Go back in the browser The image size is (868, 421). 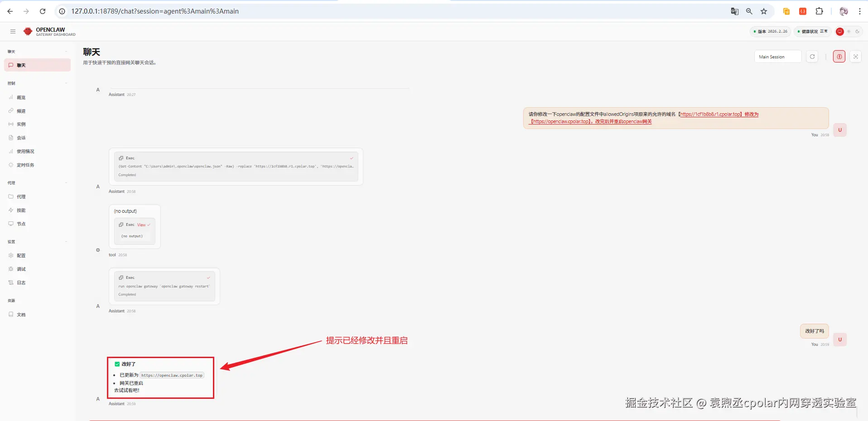click(x=10, y=11)
